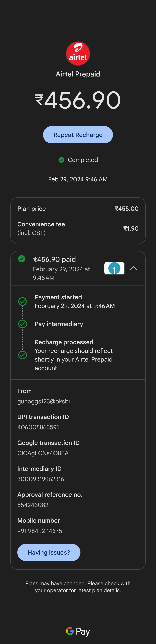Tap the Airtel logo icon
The height and width of the screenshot is (644, 156).
point(78,54)
